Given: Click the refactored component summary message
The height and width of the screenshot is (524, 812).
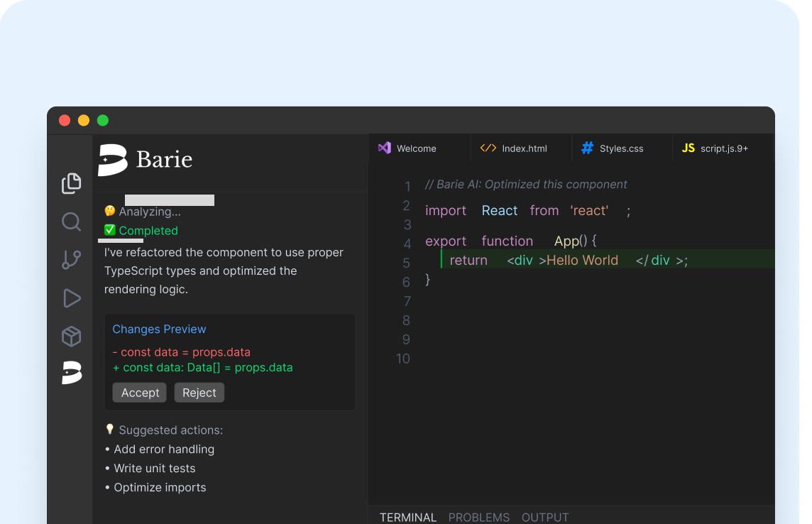Looking at the screenshot, I should (x=224, y=271).
